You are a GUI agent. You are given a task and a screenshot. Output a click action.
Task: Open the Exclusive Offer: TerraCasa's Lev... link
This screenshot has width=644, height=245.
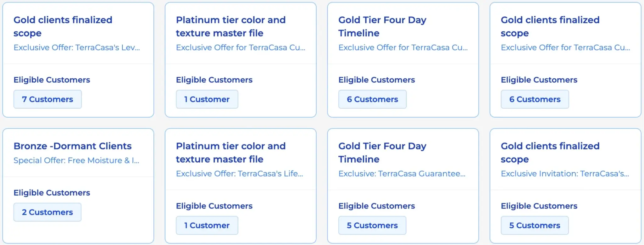click(x=76, y=47)
